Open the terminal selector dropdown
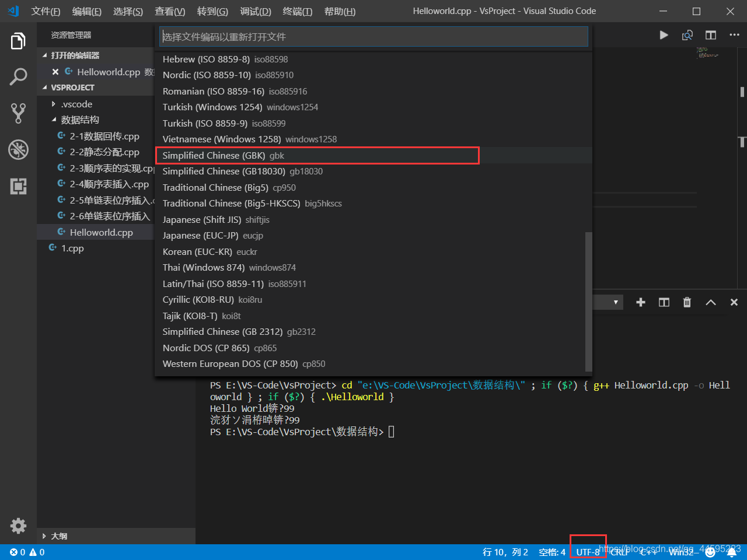 click(608, 302)
